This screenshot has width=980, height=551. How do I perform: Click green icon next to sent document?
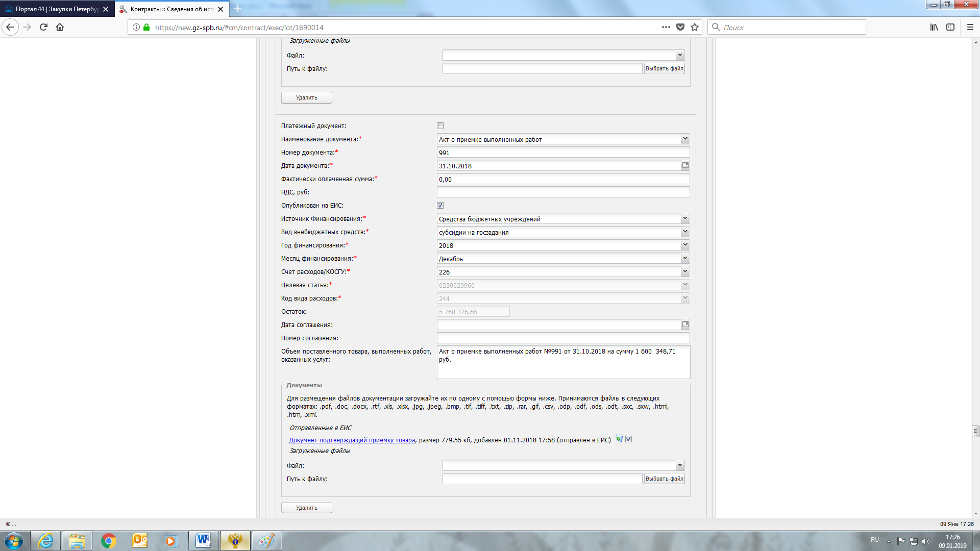click(619, 439)
